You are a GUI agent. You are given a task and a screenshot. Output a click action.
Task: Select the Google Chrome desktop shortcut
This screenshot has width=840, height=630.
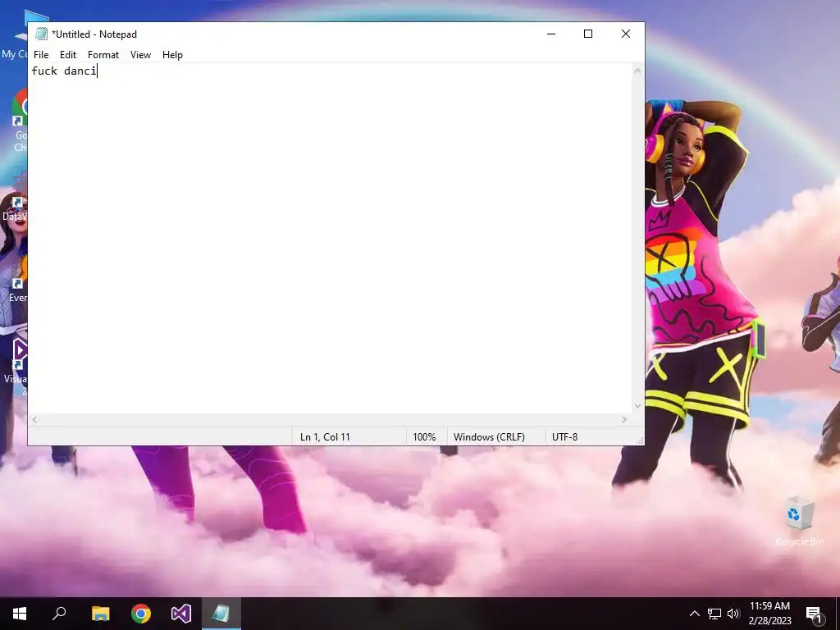click(x=21, y=121)
